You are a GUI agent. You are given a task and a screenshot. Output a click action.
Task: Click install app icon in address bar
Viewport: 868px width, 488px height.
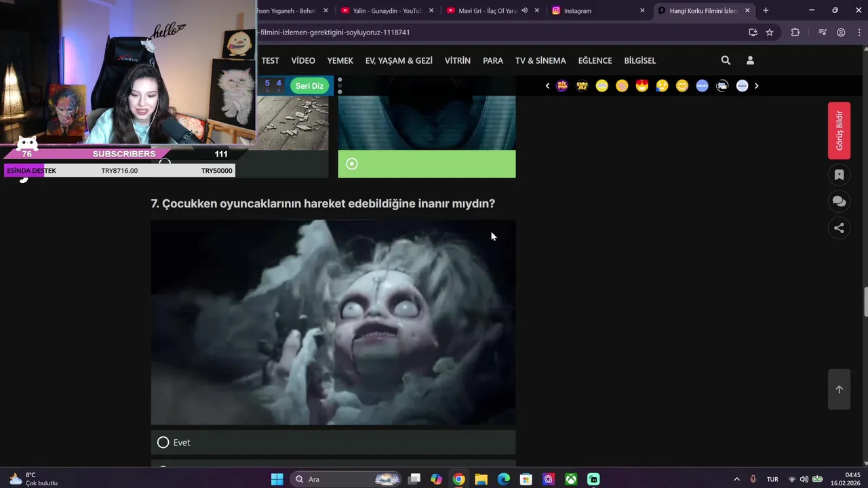tap(753, 32)
